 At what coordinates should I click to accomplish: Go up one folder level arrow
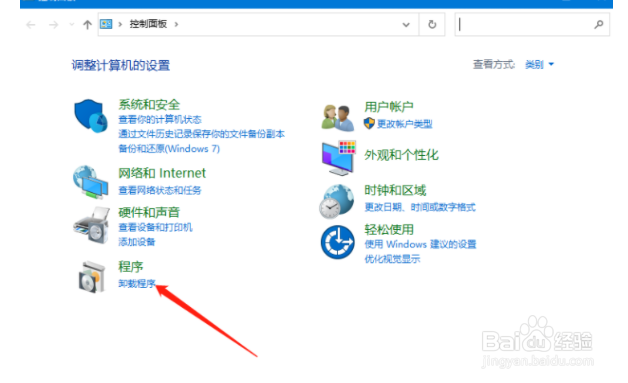pyautogui.click(x=87, y=25)
